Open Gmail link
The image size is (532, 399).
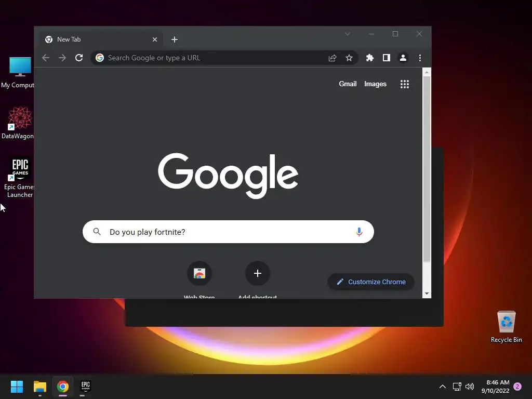click(348, 84)
